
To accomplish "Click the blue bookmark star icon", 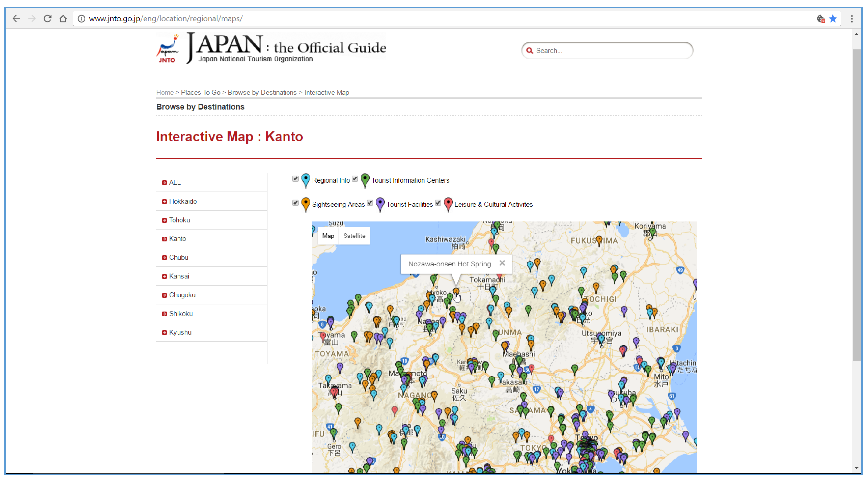I will 833,18.
